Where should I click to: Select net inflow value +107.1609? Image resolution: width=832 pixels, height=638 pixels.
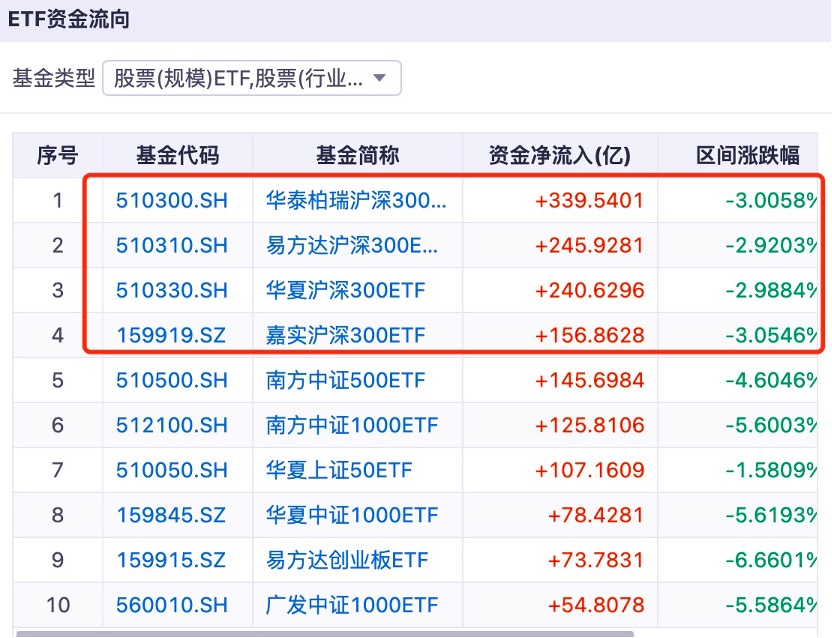(589, 470)
